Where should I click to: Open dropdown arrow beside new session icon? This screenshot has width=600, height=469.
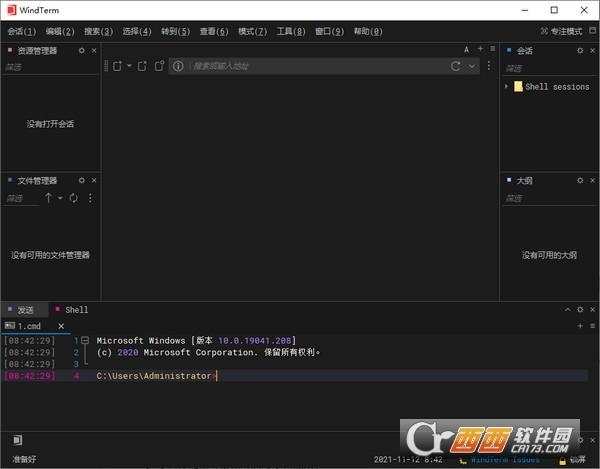[129, 66]
